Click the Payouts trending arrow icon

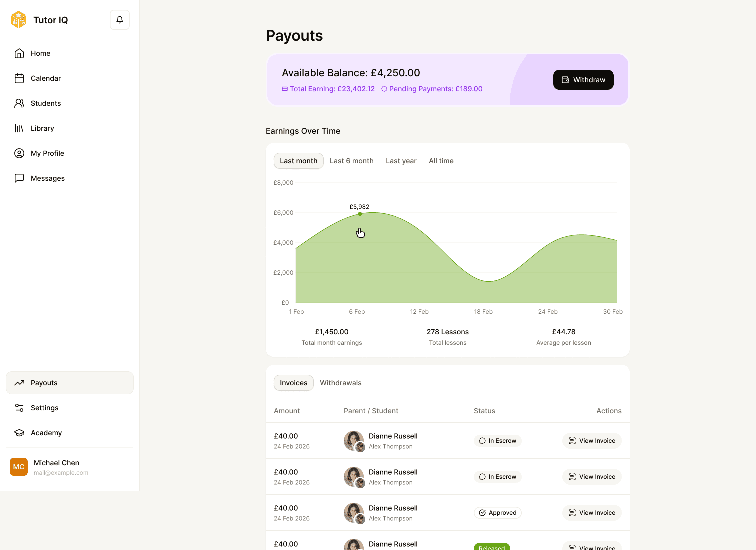19,383
